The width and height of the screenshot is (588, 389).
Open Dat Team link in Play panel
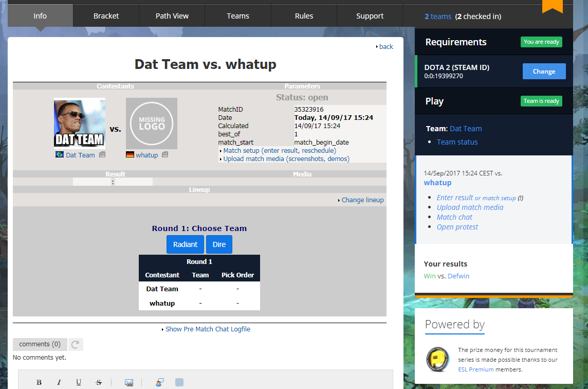[x=466, y=129]
